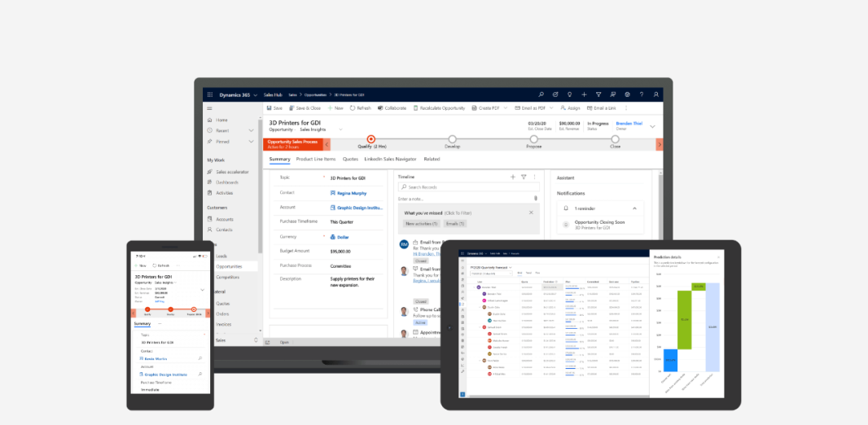Click Email a Link in command bar

pyautogui.click(x=601, y=108)
